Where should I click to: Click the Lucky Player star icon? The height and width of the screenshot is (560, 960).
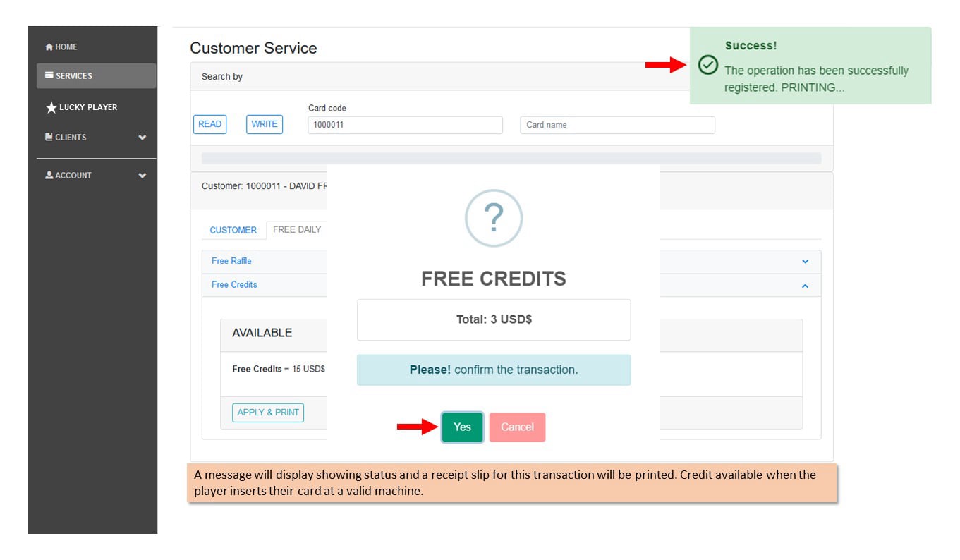tap(51, 107)
